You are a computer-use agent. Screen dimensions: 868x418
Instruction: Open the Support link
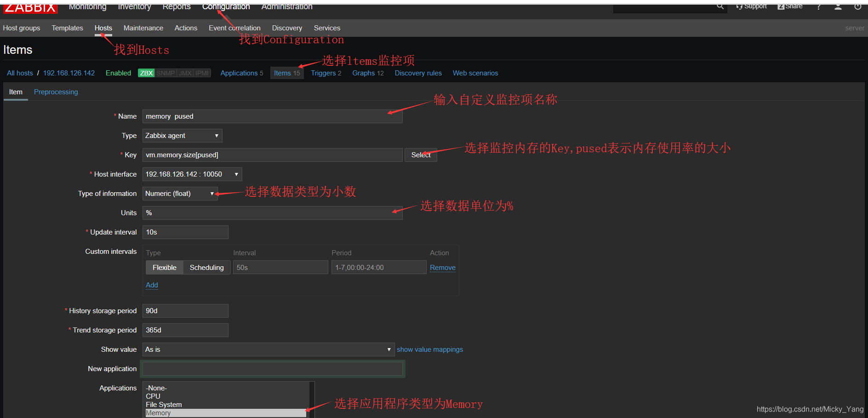click(751, 6)
